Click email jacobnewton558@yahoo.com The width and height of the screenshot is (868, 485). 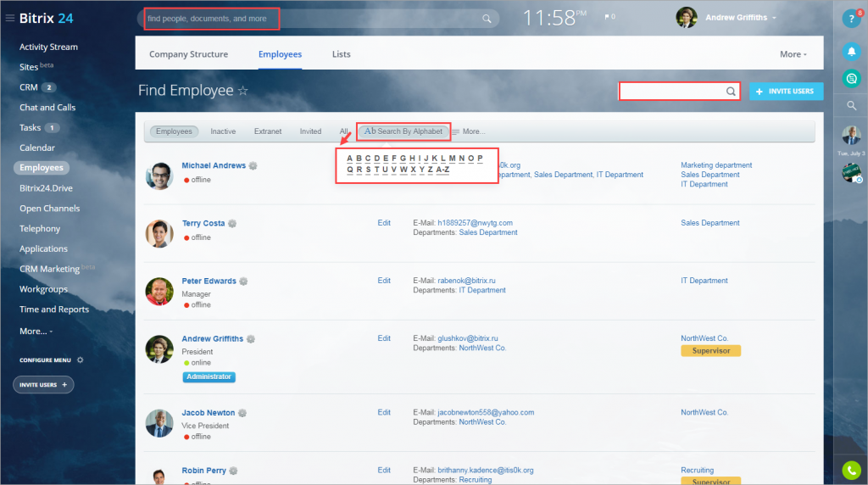coord(486,412)
